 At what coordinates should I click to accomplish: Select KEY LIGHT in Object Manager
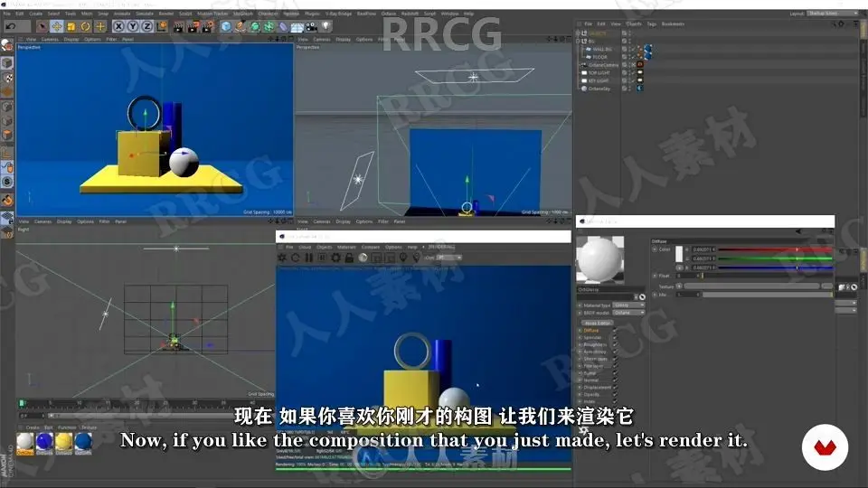(x=599, y=80)
